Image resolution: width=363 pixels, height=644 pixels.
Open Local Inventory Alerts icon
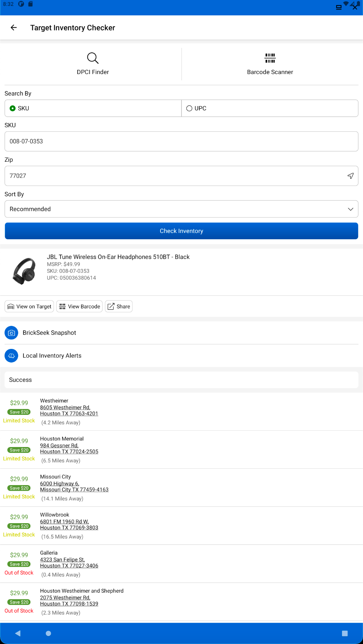(x=12, y=356)
